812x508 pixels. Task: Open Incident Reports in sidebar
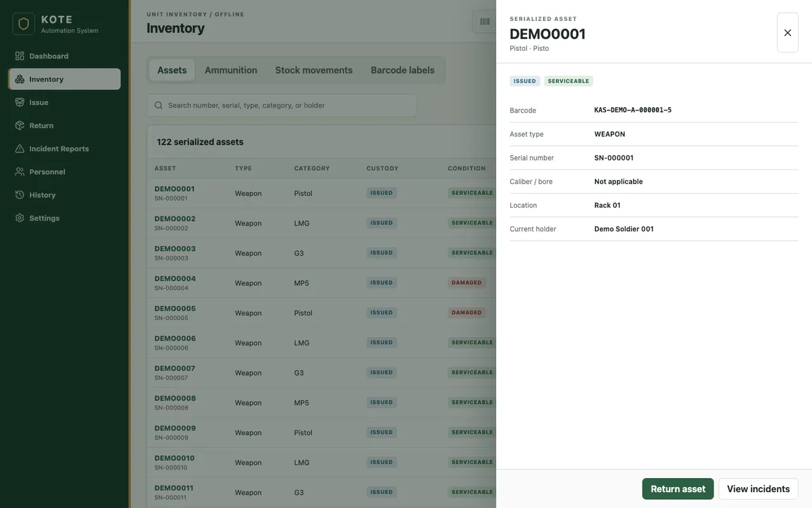click(64, 149)
